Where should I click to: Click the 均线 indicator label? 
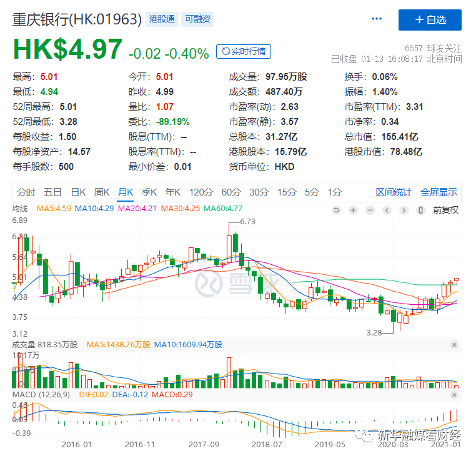pos(20,209)
